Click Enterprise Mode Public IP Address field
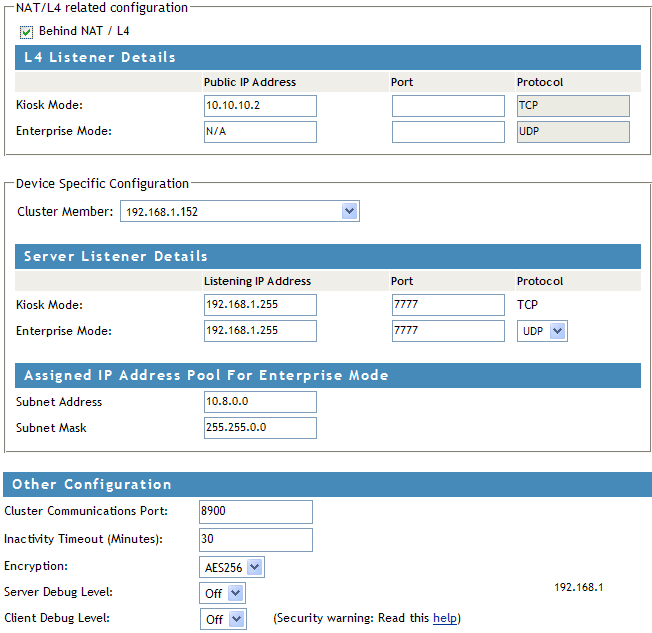Image resolution: width=652 pixels, height=633 pixels. 260,132
